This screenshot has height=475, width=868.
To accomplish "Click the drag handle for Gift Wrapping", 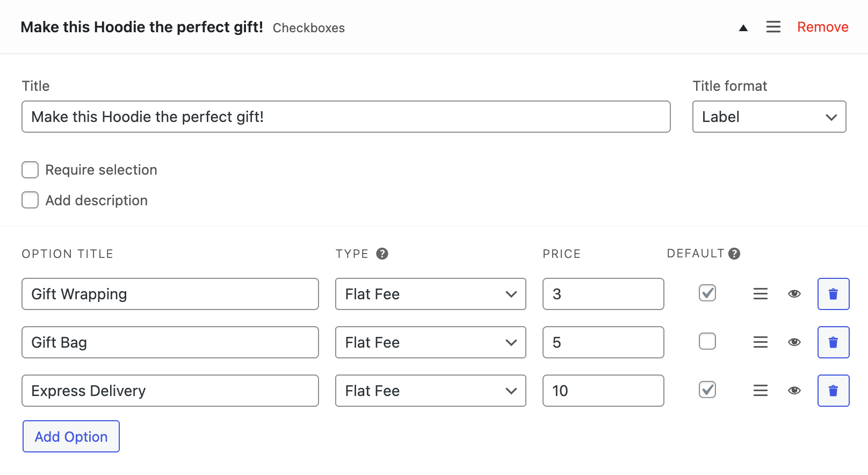I will (x=760, y=294).
